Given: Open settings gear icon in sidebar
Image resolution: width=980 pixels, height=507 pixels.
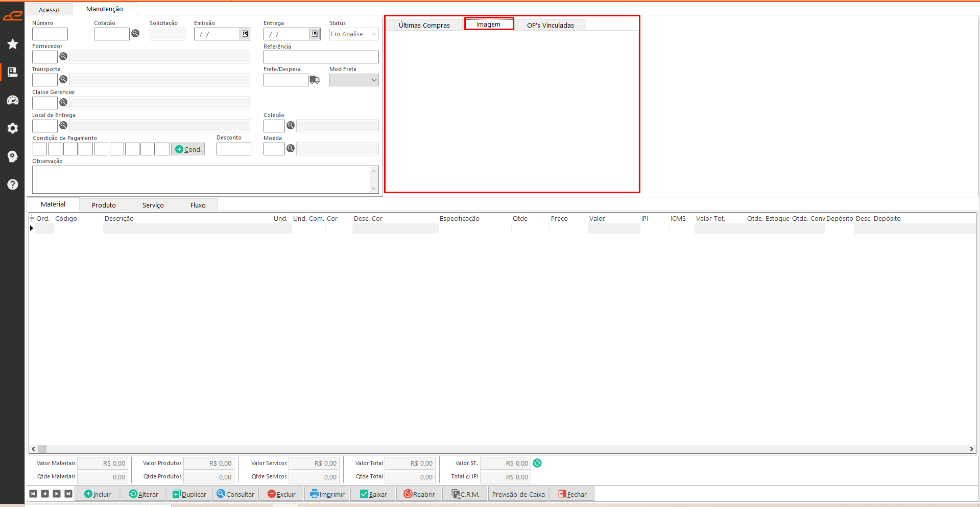Looking at the screenshot, I should click(x=13, y=128).
